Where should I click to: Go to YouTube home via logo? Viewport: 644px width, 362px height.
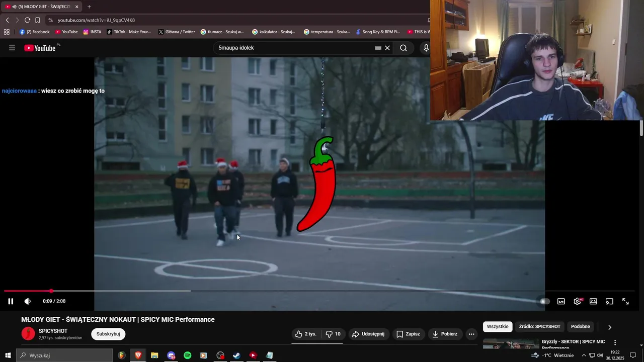point(40,48)
